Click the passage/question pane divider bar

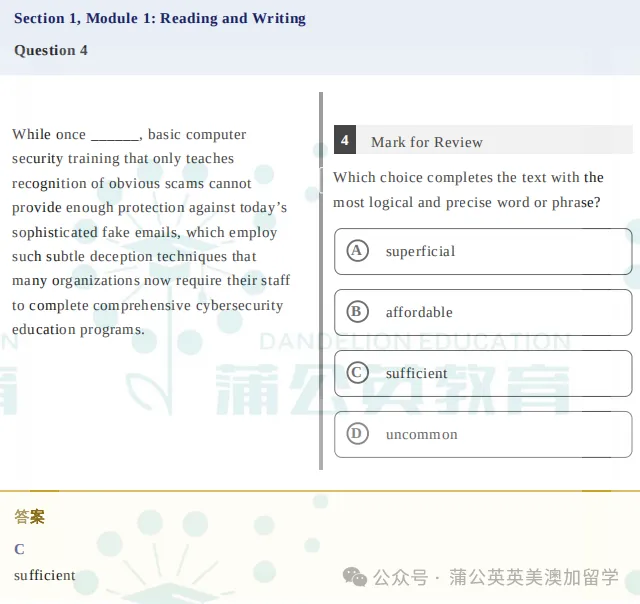click(321, 281)
